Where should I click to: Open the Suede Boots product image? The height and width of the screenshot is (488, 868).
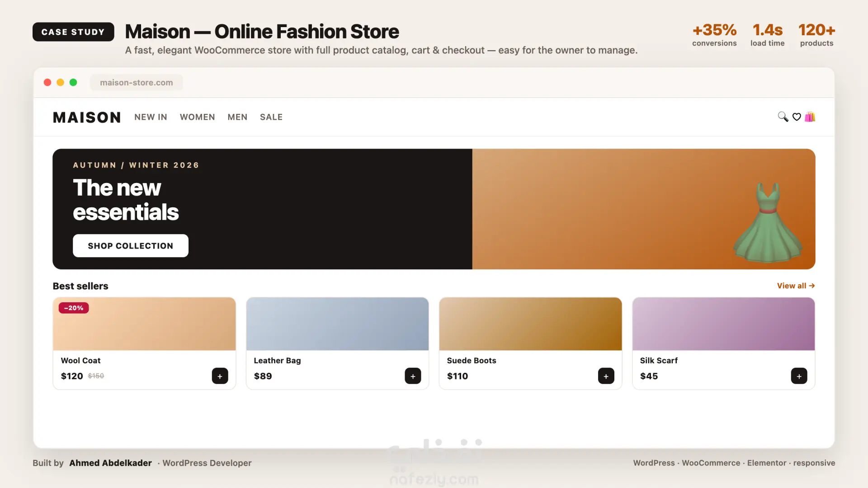coord(530,324)
